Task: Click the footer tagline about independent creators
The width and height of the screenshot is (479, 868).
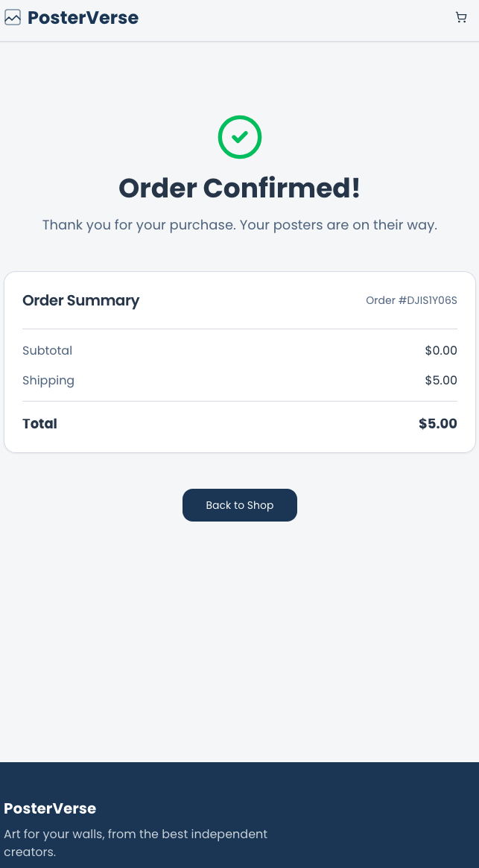Action: (x=136, y=843)
